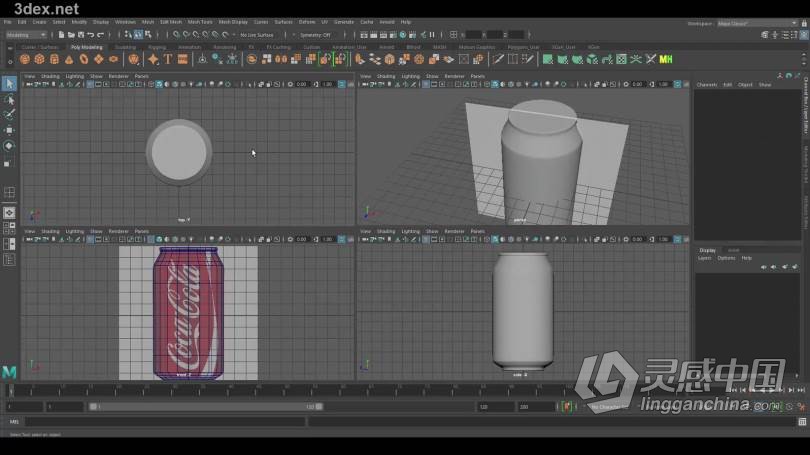Toggle the Channel Box sidebar icon
The image size is (810, 455).
(x=804, y=35)
